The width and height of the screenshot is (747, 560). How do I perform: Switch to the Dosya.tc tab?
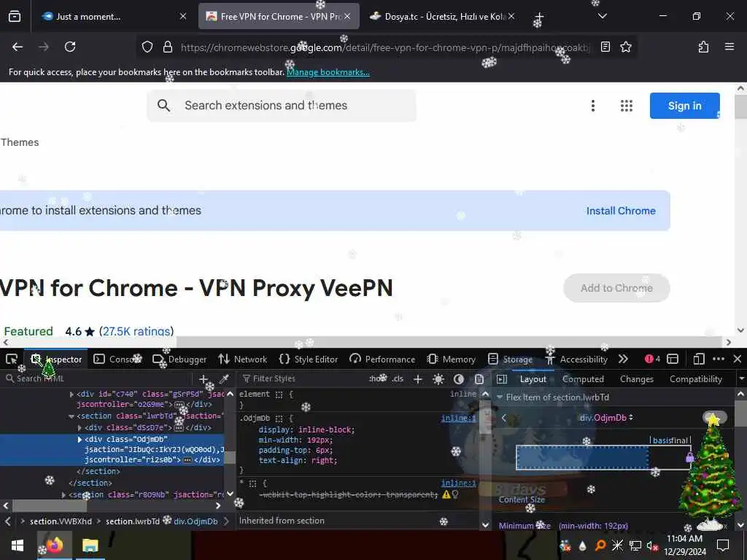pos(442,16)
